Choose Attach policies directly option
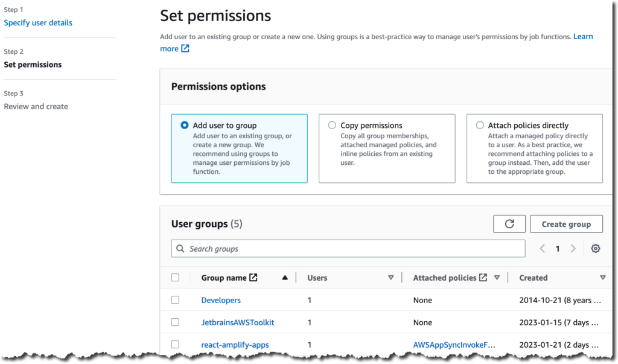618x364 pixels. tap(480, 126)
